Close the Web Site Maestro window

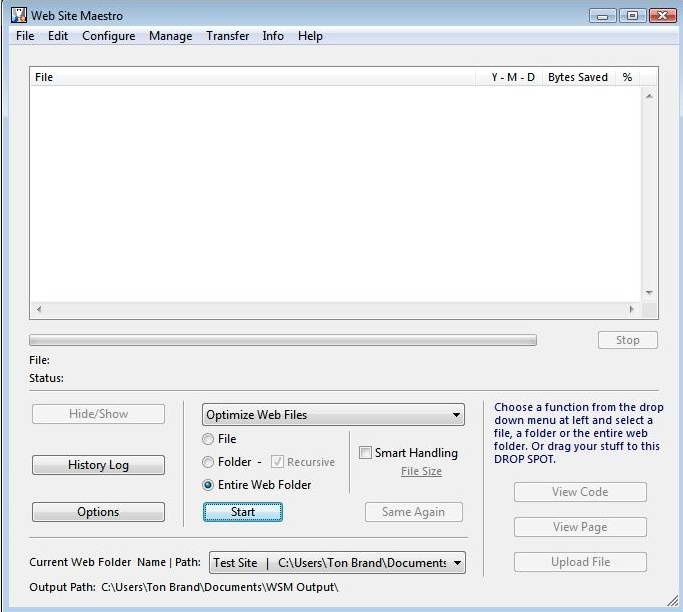(x=663, y=16)
